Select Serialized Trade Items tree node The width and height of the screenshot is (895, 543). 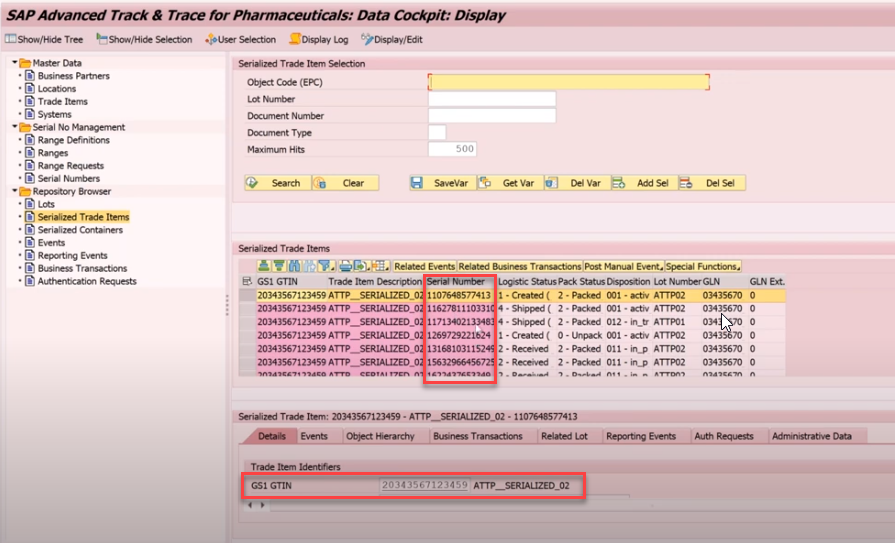[83, 217]
